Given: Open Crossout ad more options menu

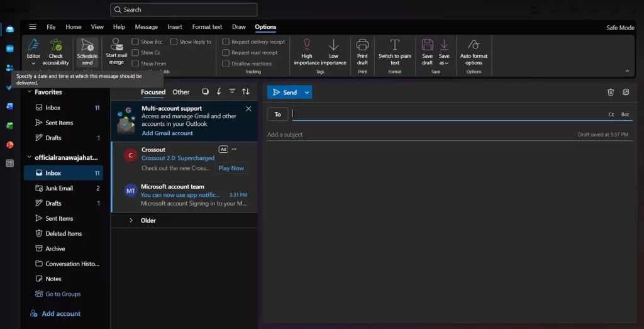Looking at the screenshot, I should (234, 149).
